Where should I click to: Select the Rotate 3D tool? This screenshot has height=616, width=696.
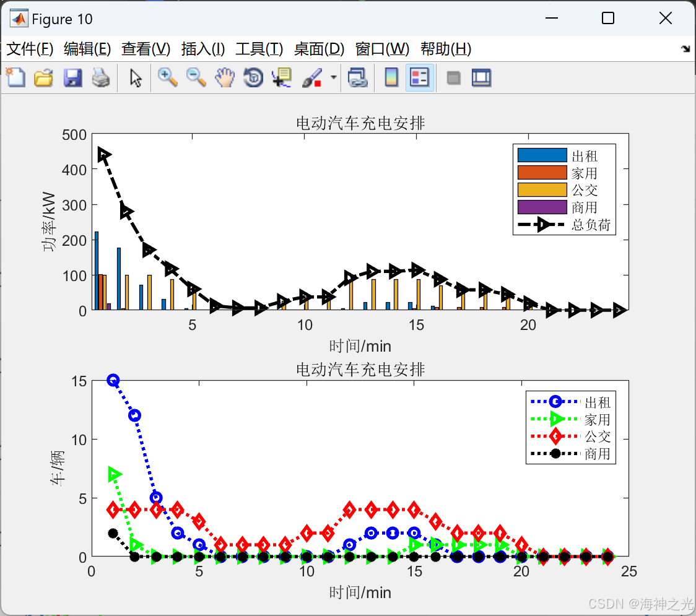pyautogui.click(x=253, y=77)
